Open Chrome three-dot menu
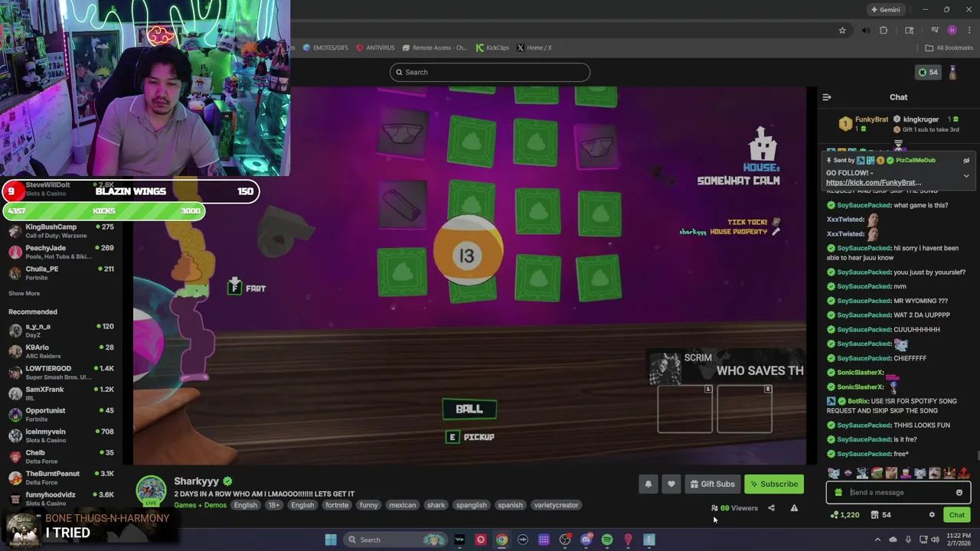This screenshot has height=551, width=980. pos(969,31)
